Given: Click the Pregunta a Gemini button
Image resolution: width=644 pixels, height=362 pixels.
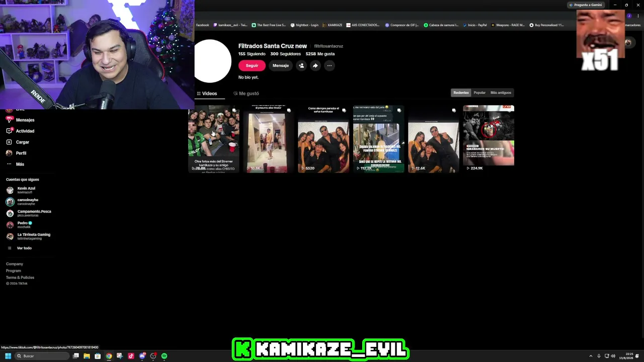Looking at the screenshot, I should tap(585, 5).
